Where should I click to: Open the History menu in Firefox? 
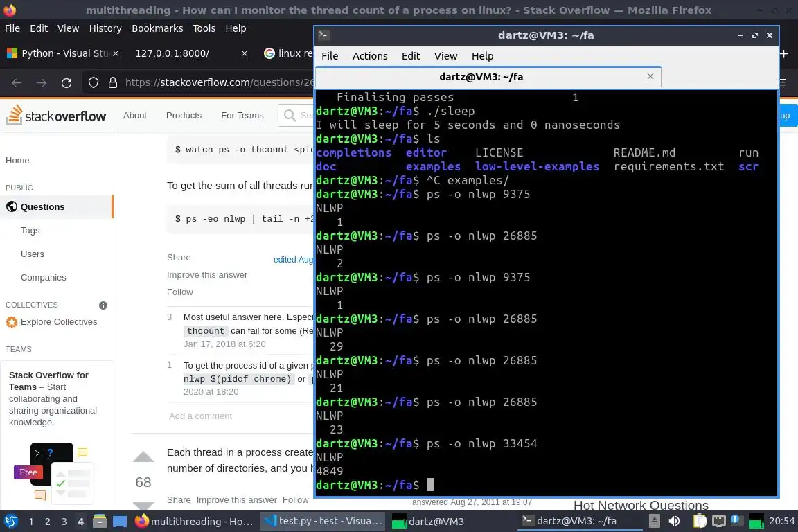(105, 28)
